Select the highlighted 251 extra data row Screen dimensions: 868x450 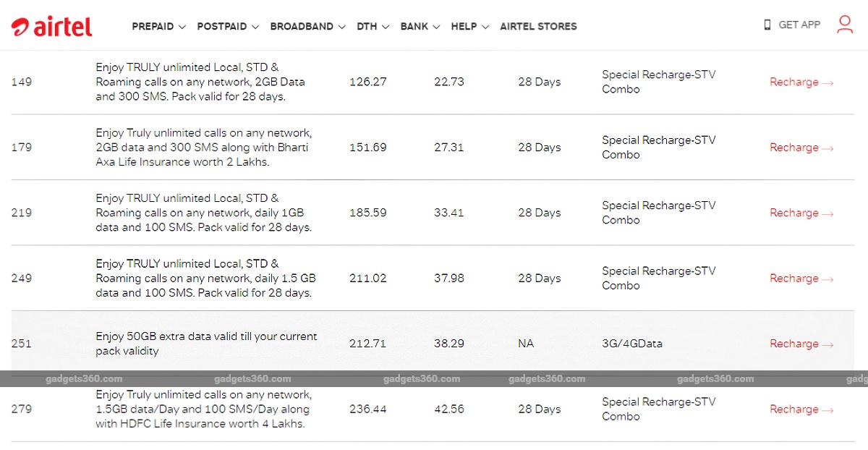[434, 344]
